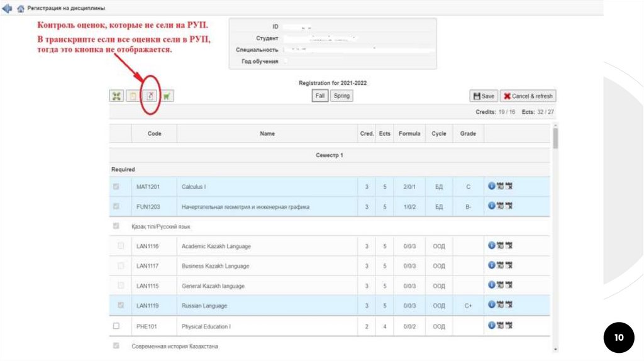Open the circled grade control icon
The width and height of the screenshot is (644, 361).
click(x=150, y=96)
